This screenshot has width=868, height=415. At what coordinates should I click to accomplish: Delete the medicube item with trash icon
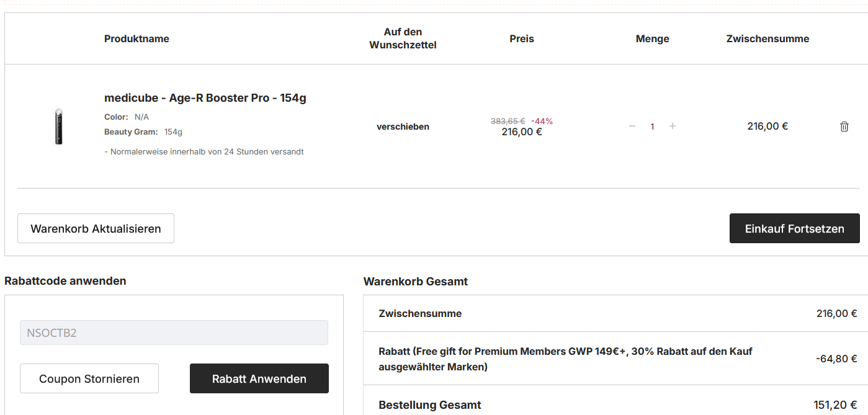click(x=844, y=127)
